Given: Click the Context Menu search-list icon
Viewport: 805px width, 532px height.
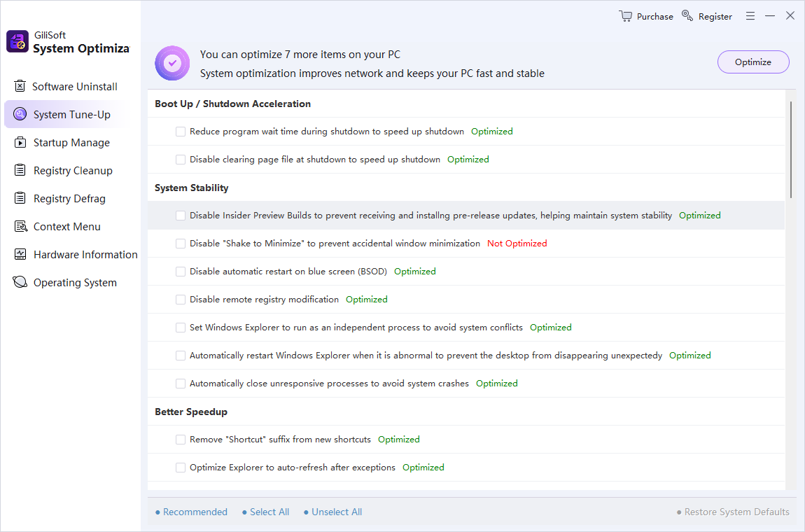Looking at the screenshot, I should tap(20, 227).
